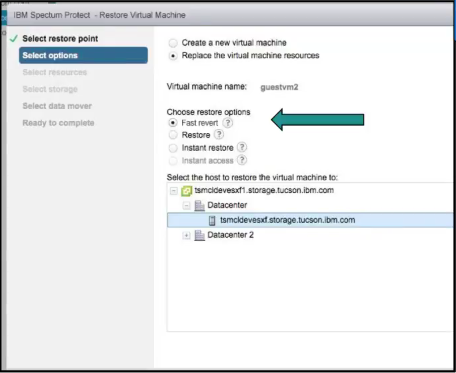456x373 pixels.
Task: Click the green checkmark beside Select restore point
Action: tap(14, 39)
